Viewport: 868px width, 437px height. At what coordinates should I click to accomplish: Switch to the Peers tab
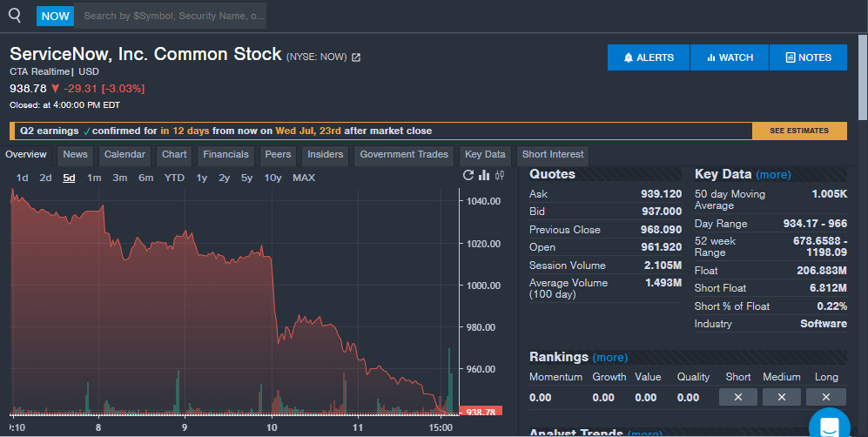click(x=278, y=155)
